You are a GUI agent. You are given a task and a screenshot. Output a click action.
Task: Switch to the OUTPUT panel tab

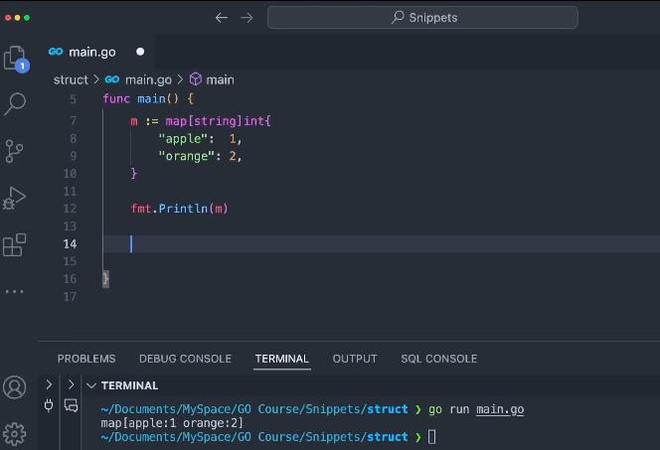[x=354, y=359]
